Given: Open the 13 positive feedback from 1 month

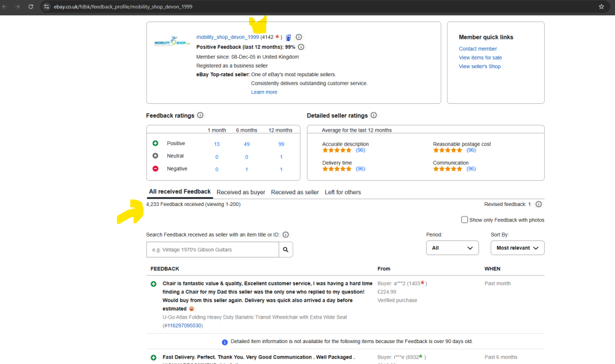Looking at the screenshot, I should pyautogui.click(x=217, y=144).
